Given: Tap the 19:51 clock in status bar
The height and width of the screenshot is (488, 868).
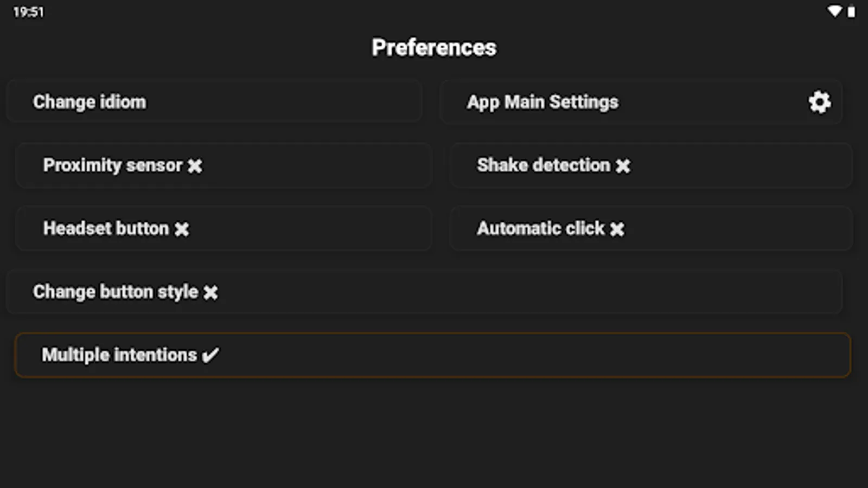Looking at the screenshot, I should tap(28, 12).
